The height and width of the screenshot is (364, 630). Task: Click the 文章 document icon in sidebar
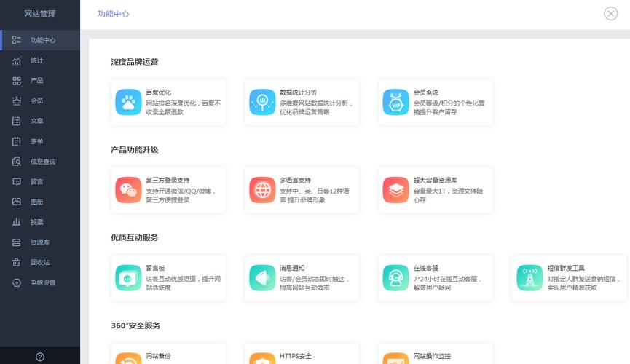coord(17,121)
